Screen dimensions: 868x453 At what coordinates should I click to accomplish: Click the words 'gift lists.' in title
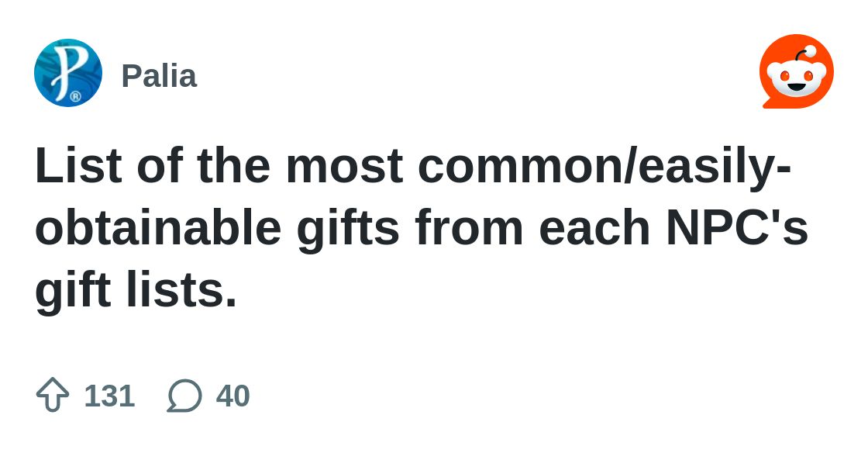(136, 290)
